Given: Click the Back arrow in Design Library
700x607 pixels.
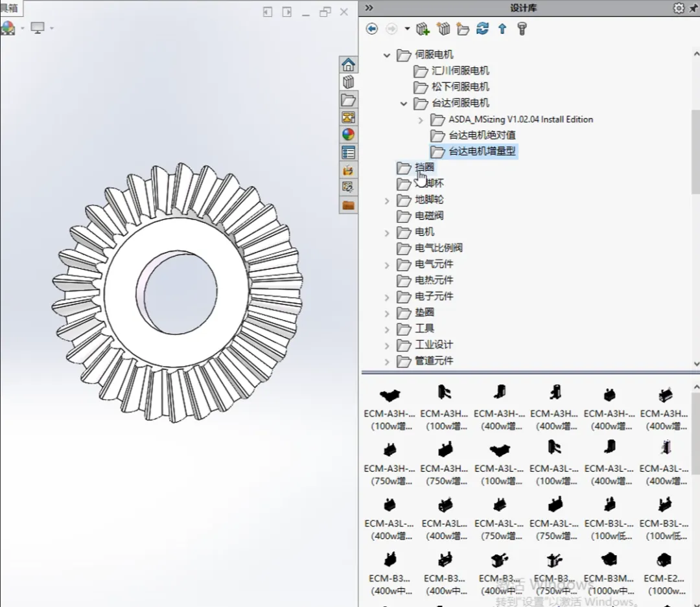Looking at the screenshot, I should coord(371,29).
